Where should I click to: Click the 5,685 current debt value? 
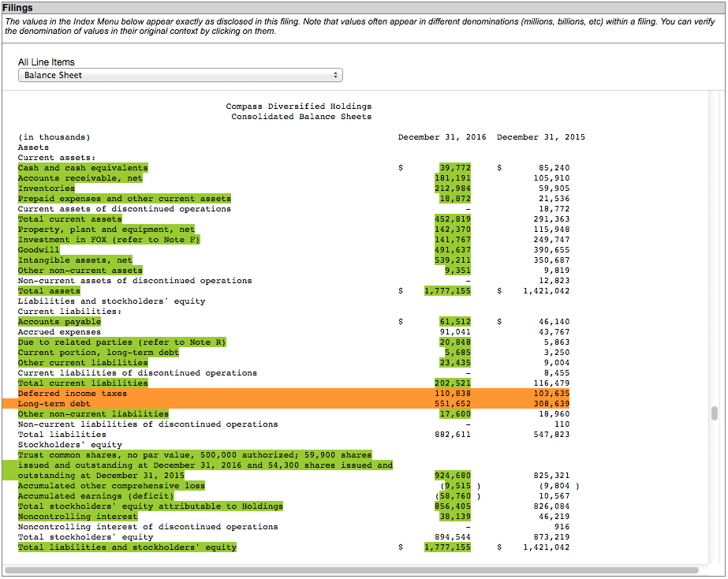(457, 353)
